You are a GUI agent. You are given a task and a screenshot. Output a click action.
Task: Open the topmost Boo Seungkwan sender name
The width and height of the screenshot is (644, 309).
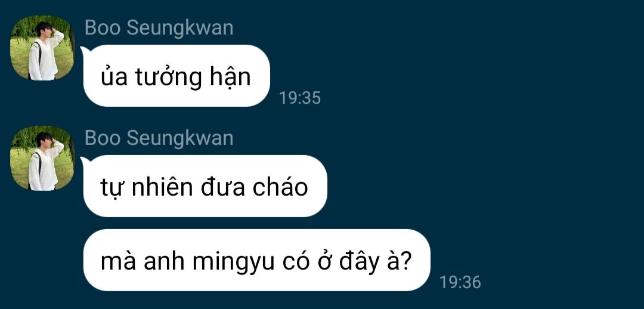coord(159,28)
